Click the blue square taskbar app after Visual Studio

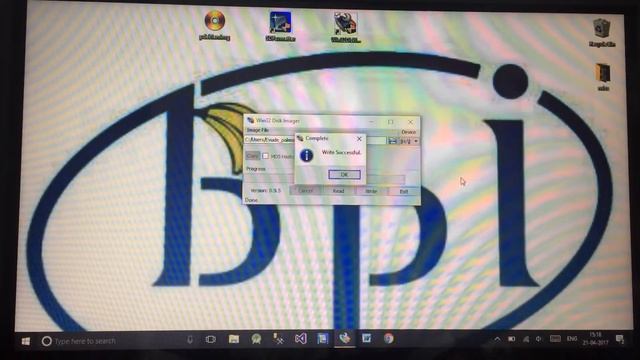[x=323, y=338]
